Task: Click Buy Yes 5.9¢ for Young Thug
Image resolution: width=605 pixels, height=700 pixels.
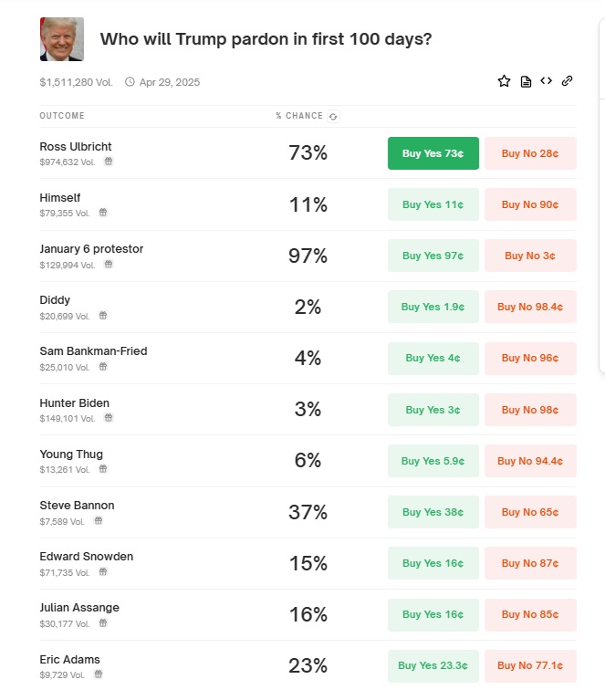Action: coord(433,461)
